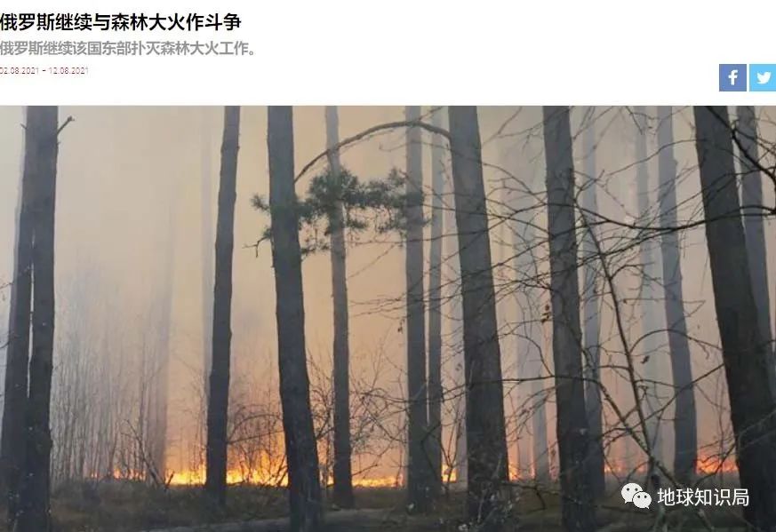Click the WeChat logo watermark

coord(636,496)
